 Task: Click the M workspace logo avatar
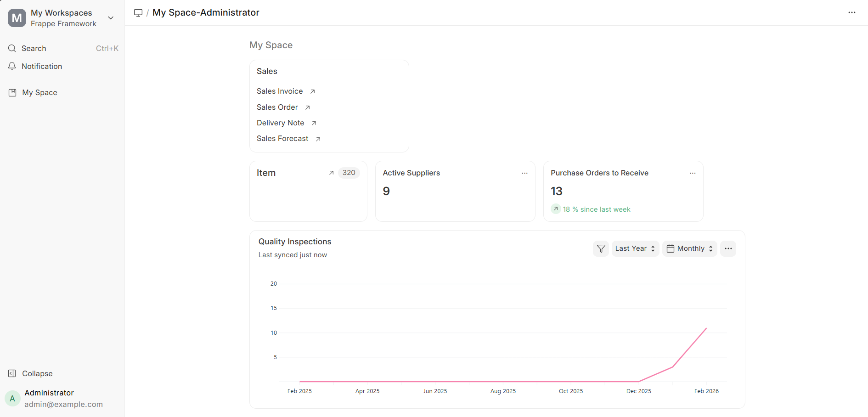[17, 18]
